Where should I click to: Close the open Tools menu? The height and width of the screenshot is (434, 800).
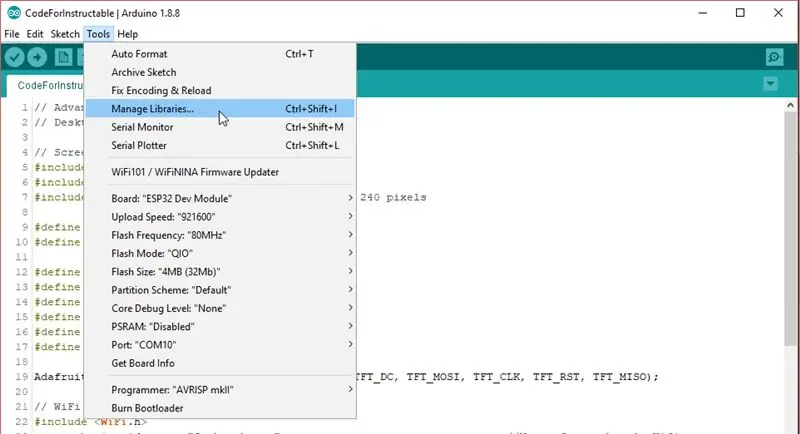[98, 34]
